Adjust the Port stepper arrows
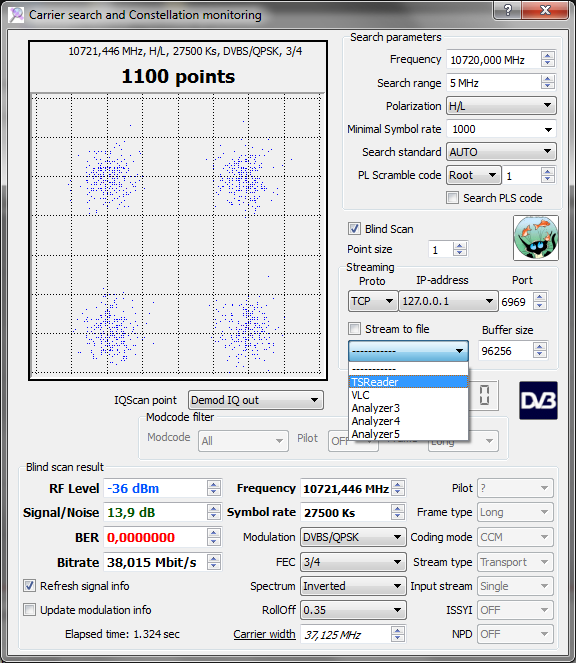Image resolution: width=576 pixels, height=663 pixels. [540, 301]
